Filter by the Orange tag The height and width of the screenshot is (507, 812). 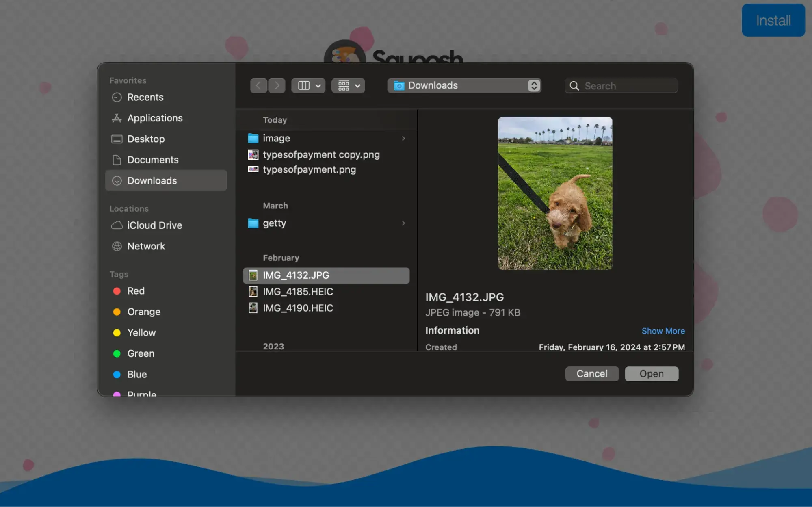click(166, 312)
